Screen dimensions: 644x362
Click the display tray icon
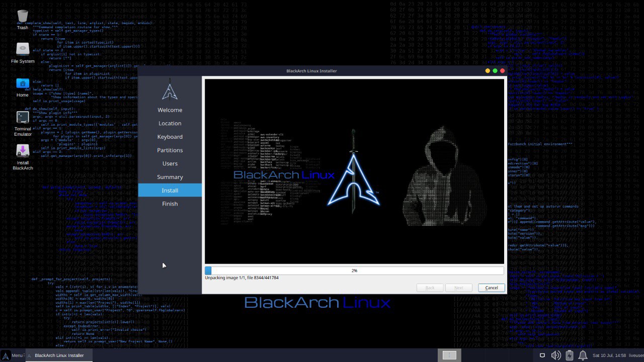pyautogui.click(x=542, y=355)
